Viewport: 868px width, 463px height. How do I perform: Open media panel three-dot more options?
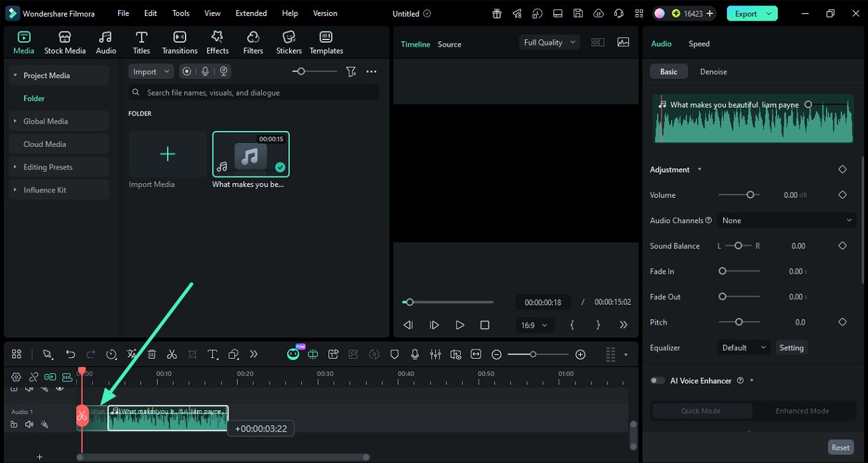click(371, 71)
